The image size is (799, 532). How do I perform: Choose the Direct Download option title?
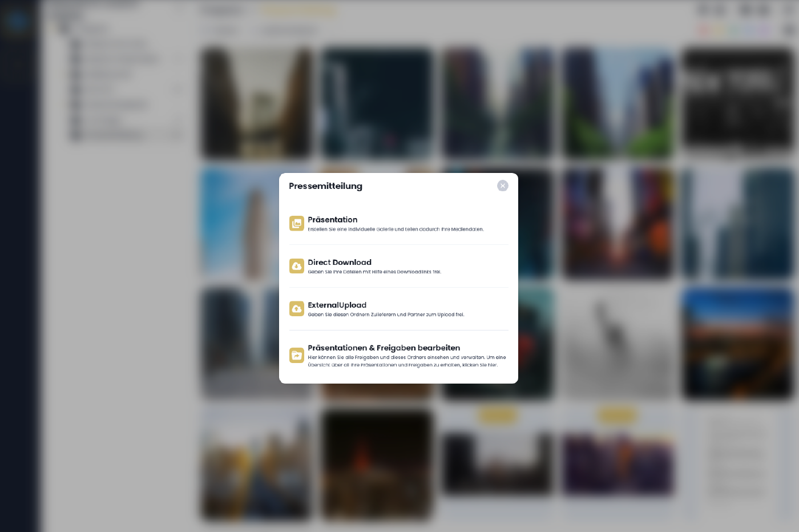[339, 263]
